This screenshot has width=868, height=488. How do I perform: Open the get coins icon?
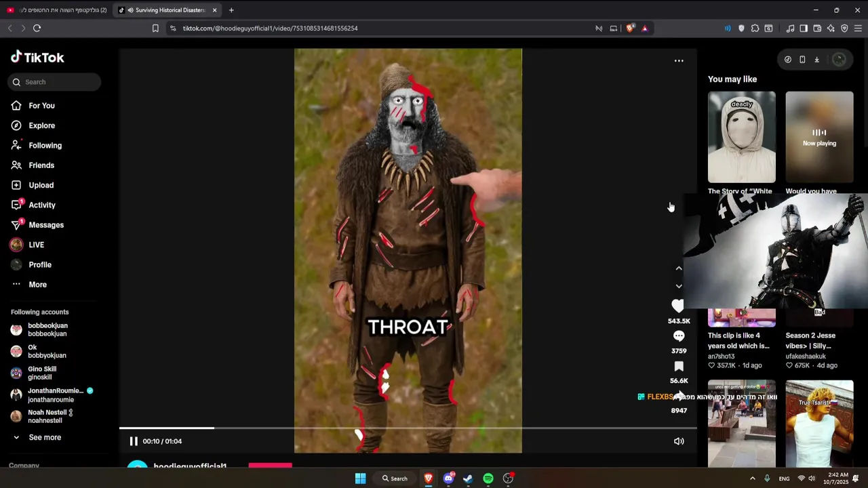788,60
